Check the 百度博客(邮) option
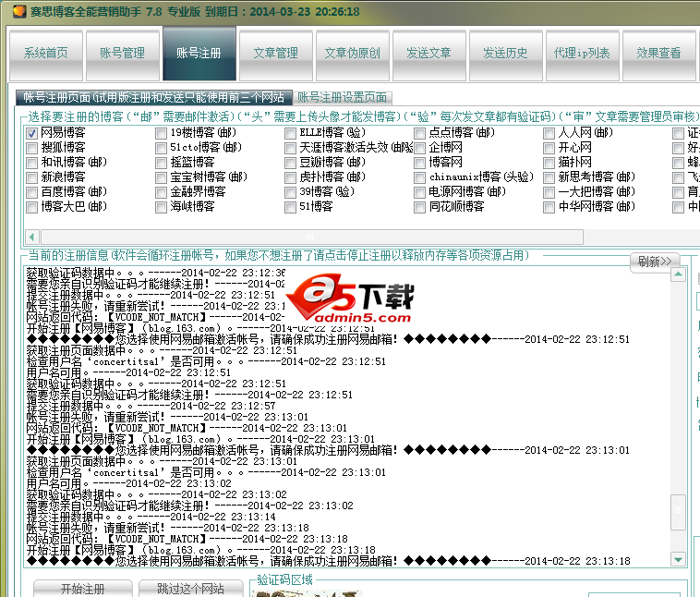 tap(31, 192)
